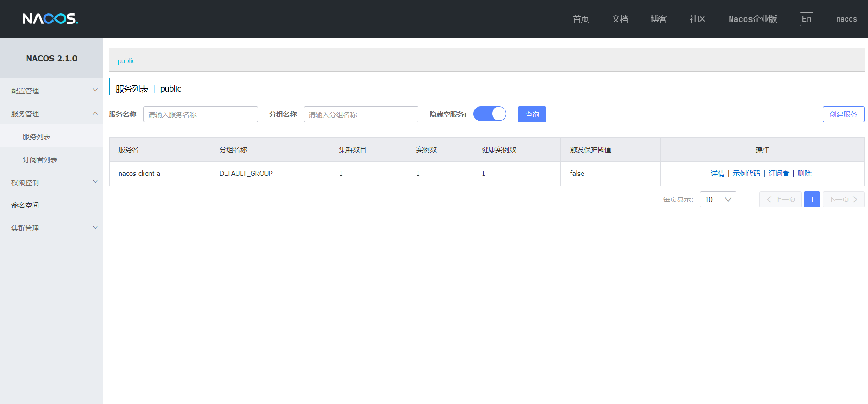
Task: Click the 集群管理 sidebar label
Action: coord(25,228)
